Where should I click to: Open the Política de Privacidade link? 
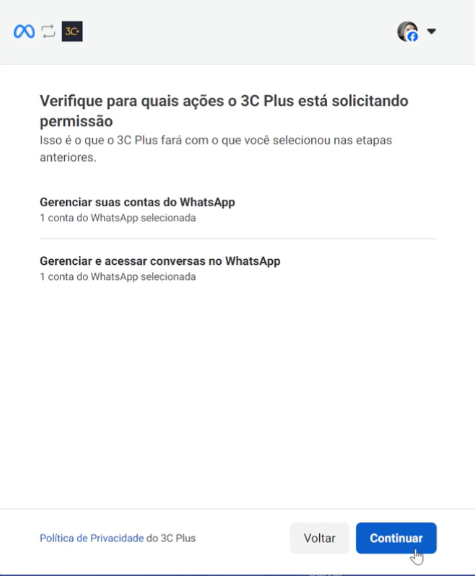pos(92,538)
